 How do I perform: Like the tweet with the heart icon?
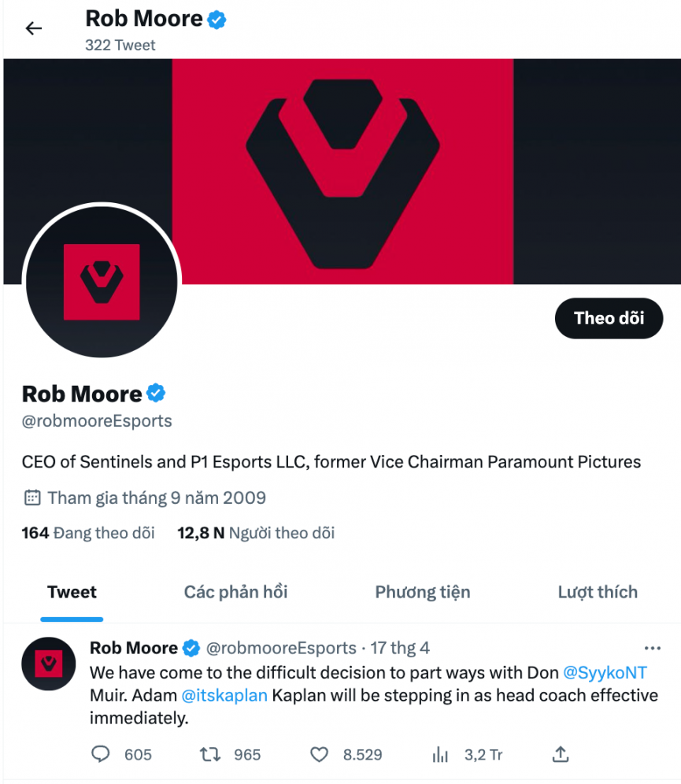(319, 755)
